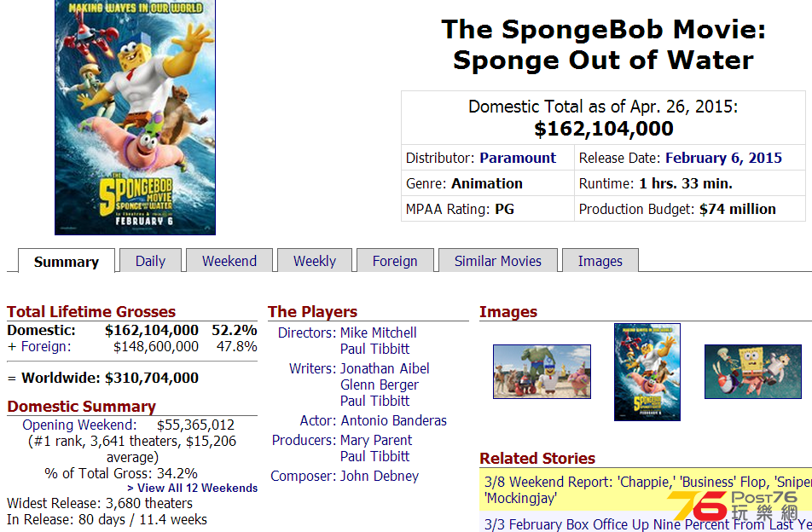Image resolution: width=812 pixels, height=532 pixels.
Task: Open the Daily tab
Action: (x=150, y=261)
